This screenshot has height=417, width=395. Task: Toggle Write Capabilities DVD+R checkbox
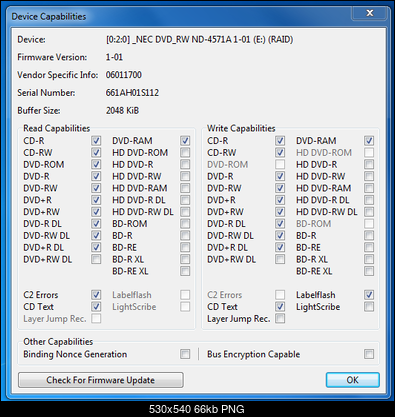click(280, 200)
